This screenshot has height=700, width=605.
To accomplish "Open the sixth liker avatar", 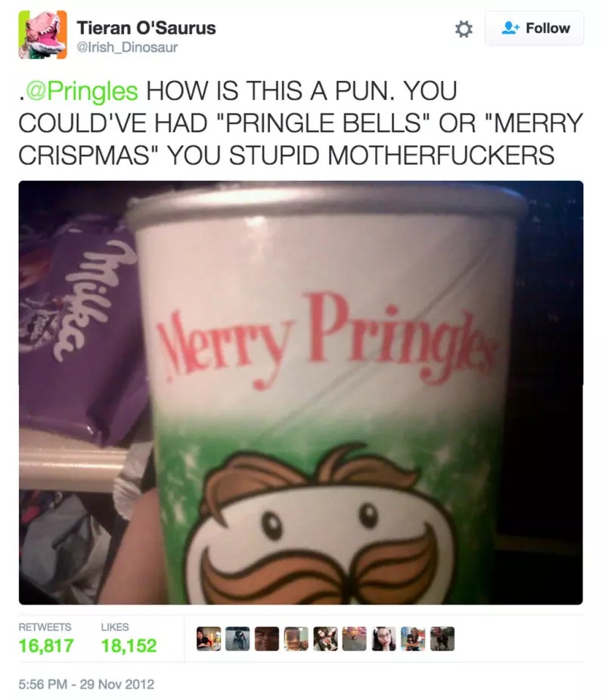I will (355, 639).
